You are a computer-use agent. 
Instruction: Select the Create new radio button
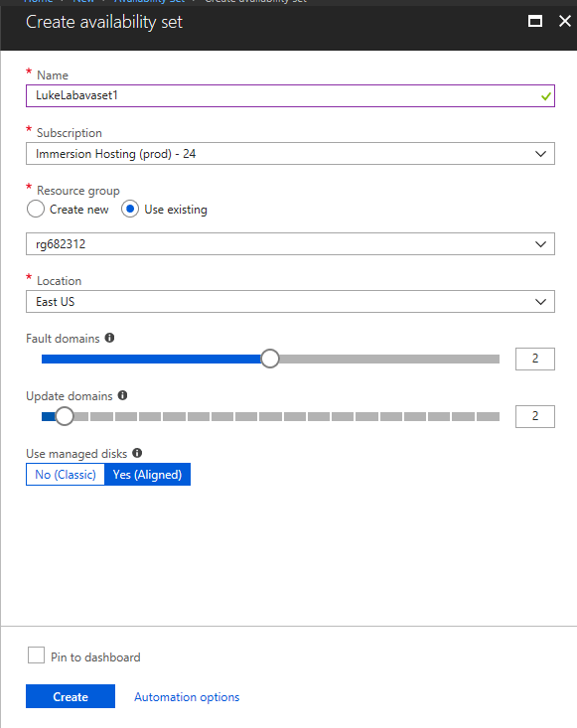pyautogui.click(x=36, y=209)
